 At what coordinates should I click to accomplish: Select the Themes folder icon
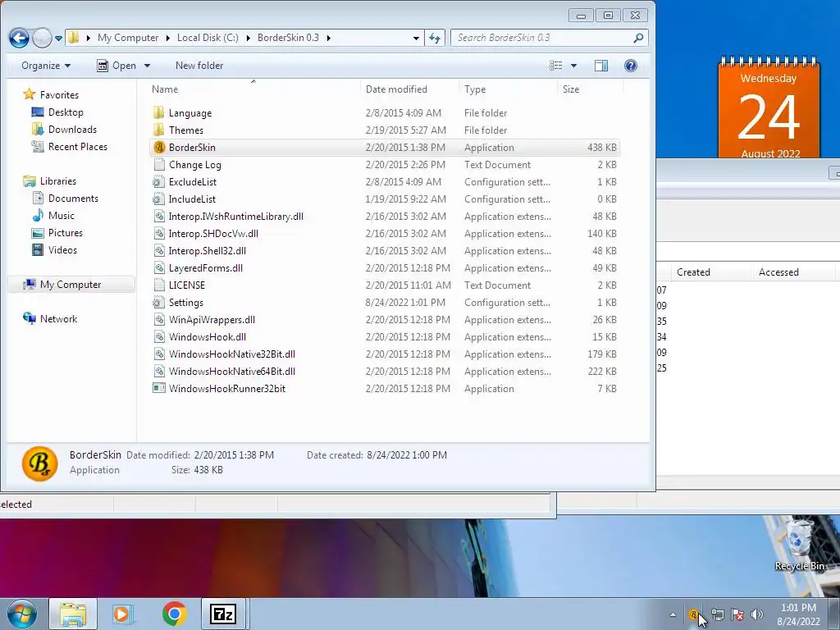[x=158, y=130]
